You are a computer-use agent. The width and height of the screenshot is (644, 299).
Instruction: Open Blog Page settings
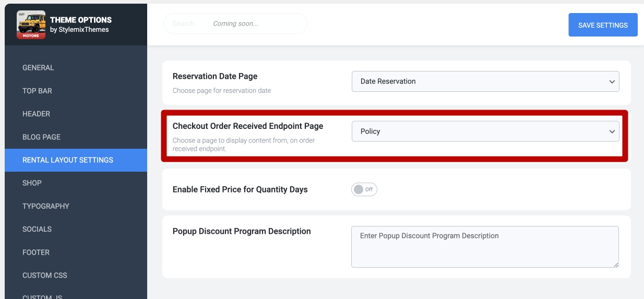pyautogui.click(x=41, y=137)
